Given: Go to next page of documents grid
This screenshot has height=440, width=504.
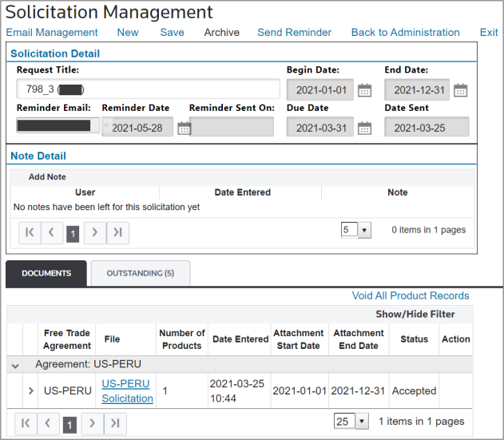Looking at the screenshot, I should click(93, 423).
